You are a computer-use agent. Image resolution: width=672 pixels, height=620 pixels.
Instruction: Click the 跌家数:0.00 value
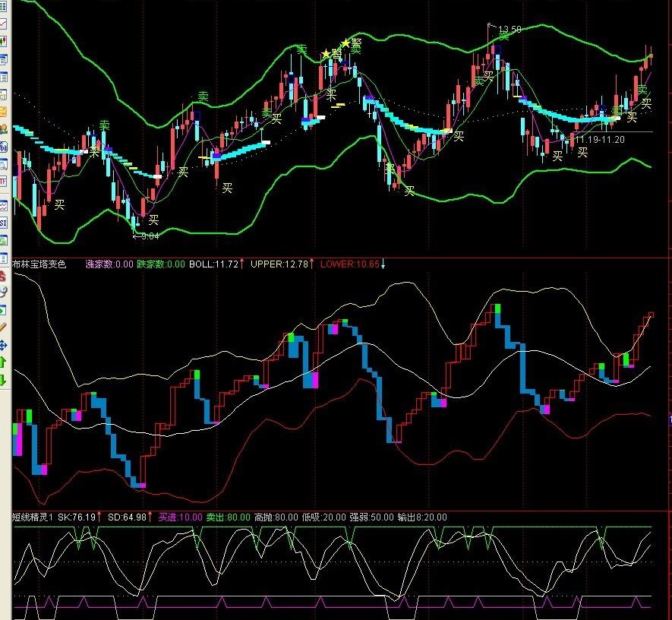coord(161,264)
